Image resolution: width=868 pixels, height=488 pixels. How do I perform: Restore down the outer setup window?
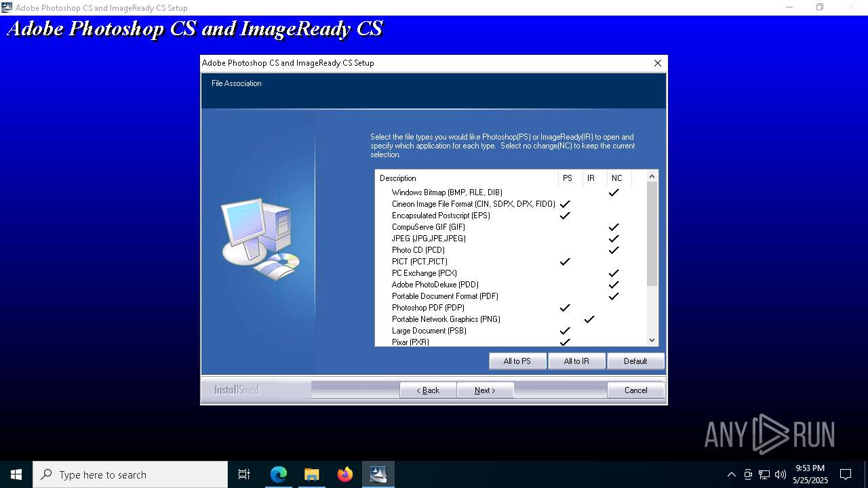(820, 7)
